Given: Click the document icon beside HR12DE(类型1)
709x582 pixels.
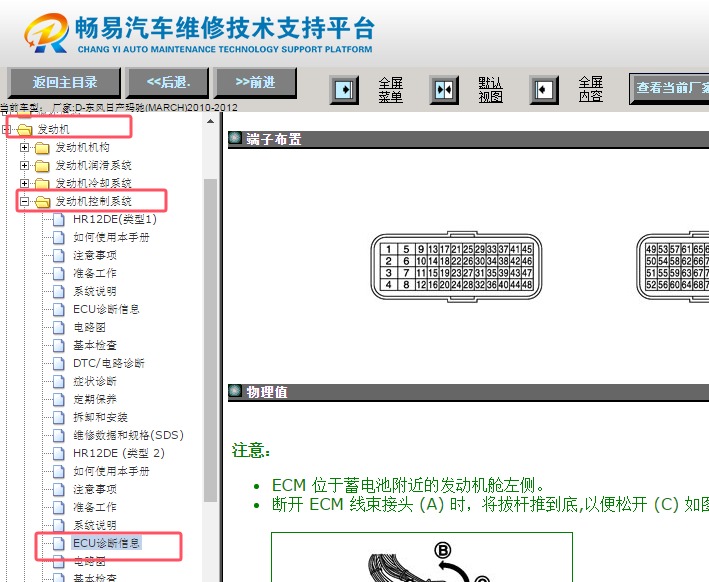Looking at the screenshot, I should pyautogui.click(x=59, y=219).
